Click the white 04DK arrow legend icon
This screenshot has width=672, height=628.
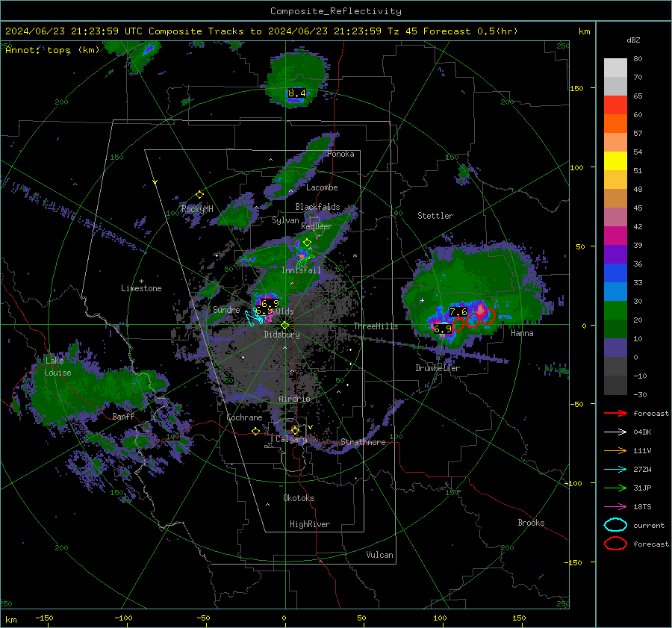pos(615,432)
